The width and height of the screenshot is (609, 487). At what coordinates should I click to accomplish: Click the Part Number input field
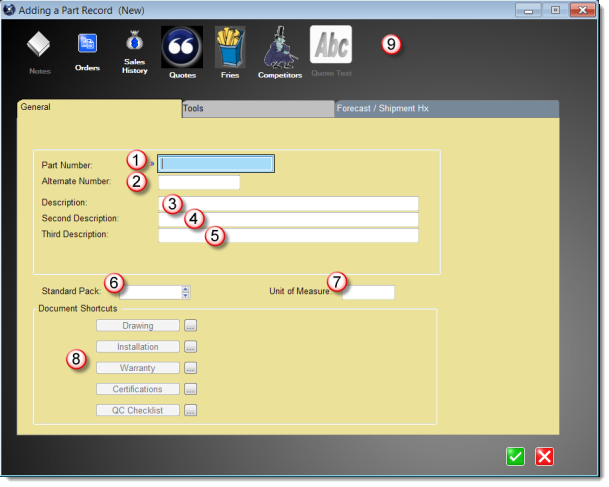[216, 163]
